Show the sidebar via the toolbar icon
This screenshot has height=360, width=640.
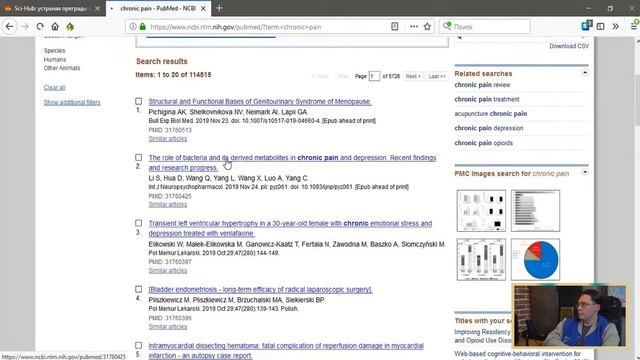pyautogui.click(x=600, y=27)
